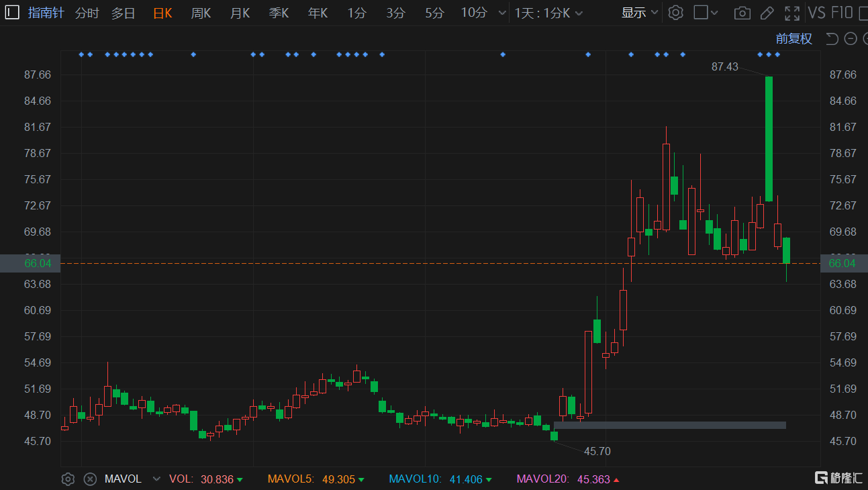Toggle the left sidebar panel icon

pos(12,13)
